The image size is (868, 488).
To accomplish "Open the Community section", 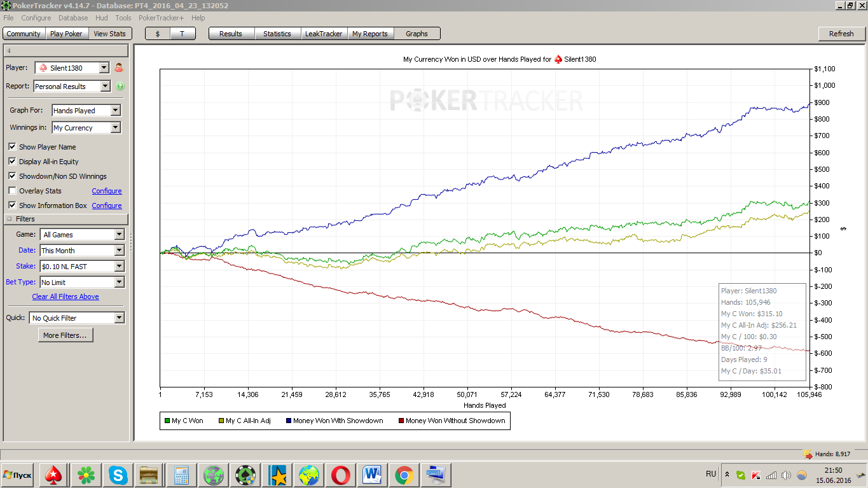I will [24, 34].
